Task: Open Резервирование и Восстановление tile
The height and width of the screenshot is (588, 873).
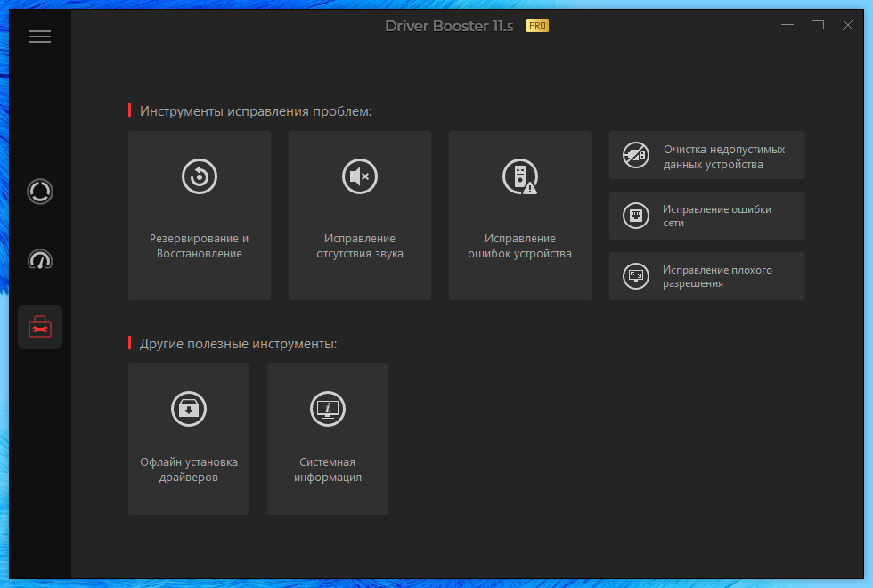Action: (200, 216)
